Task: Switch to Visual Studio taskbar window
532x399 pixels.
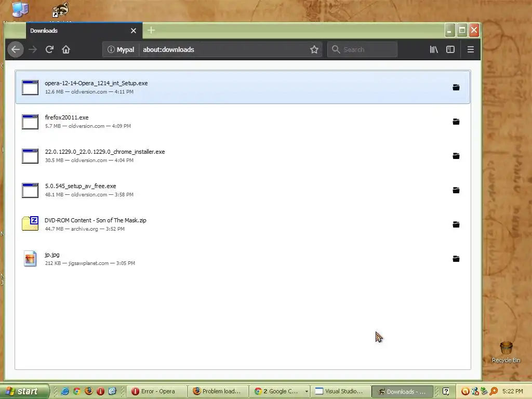Action: (x=341, y=391)
